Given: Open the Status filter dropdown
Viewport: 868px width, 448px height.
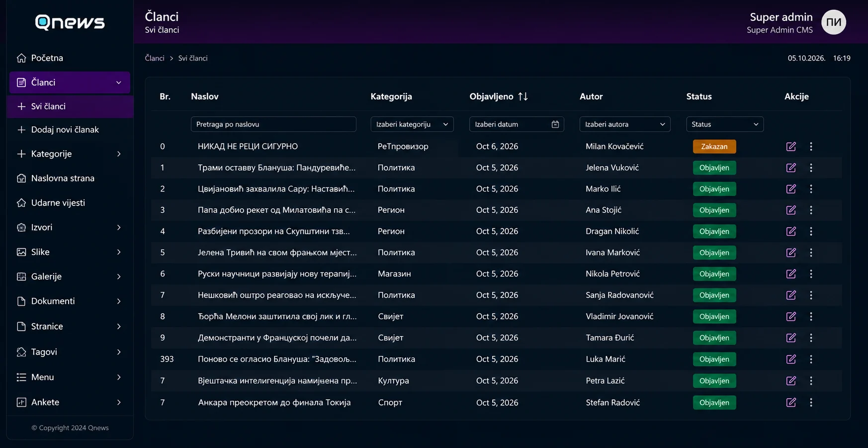Looking at the screenshot, I should point(725,124).
